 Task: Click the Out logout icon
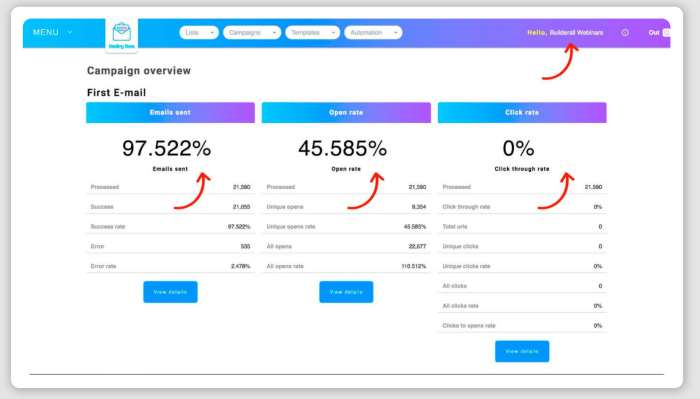pyautogui.click(x=667, y=33)
